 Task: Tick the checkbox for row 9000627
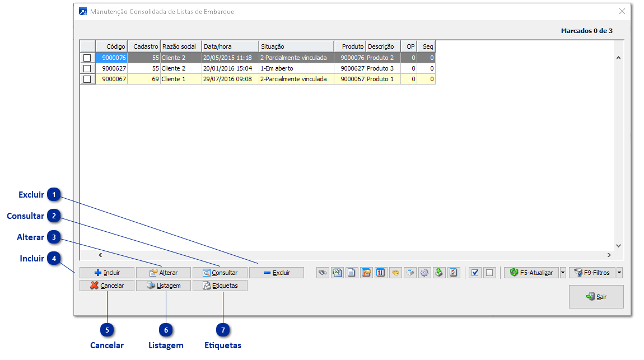(87, 68)
